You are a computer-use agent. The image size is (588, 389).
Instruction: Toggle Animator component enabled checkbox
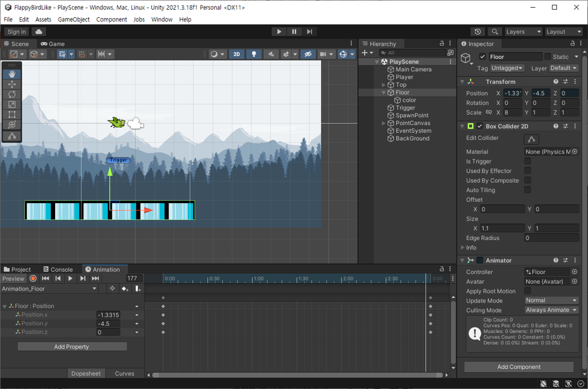tap(479, 260)
